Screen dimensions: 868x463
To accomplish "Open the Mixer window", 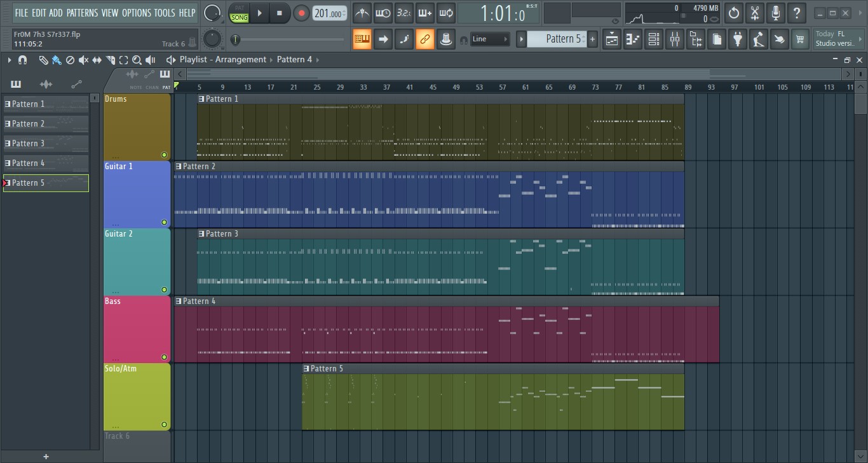I will pyautogui.click(x=675, y=39).
